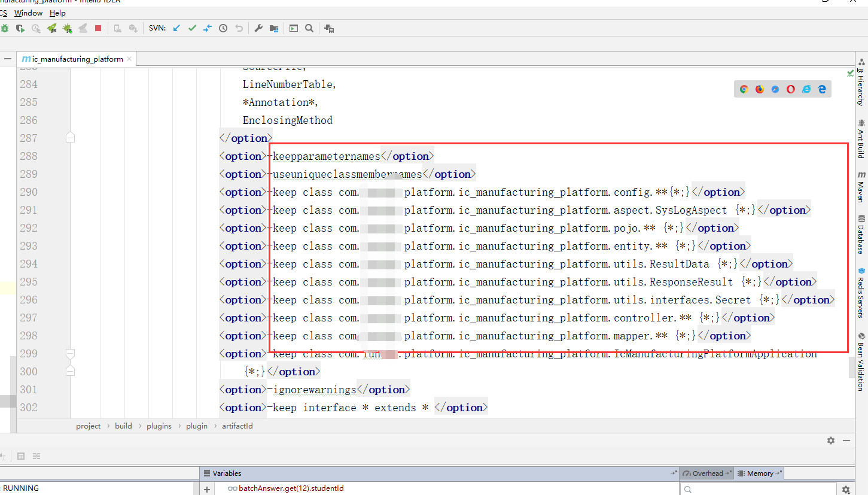Screen dimensions: 868x495
Task: Start the debugger with the bug icon
Action: 6,28
